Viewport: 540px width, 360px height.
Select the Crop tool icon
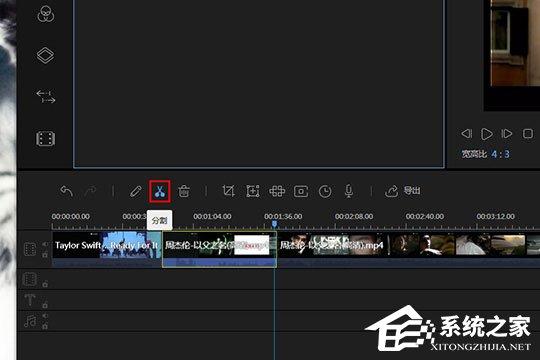228,191
